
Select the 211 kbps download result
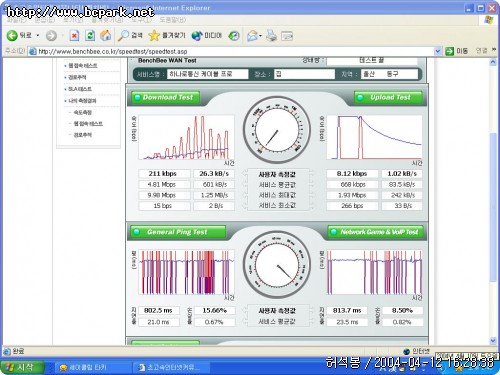[x=164, y=174]
